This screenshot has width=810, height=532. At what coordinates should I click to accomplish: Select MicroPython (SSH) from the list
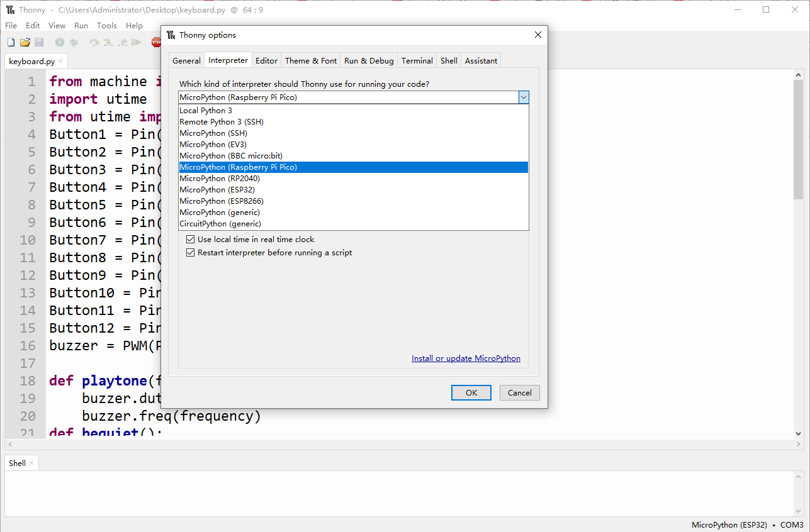pos(354,133)
